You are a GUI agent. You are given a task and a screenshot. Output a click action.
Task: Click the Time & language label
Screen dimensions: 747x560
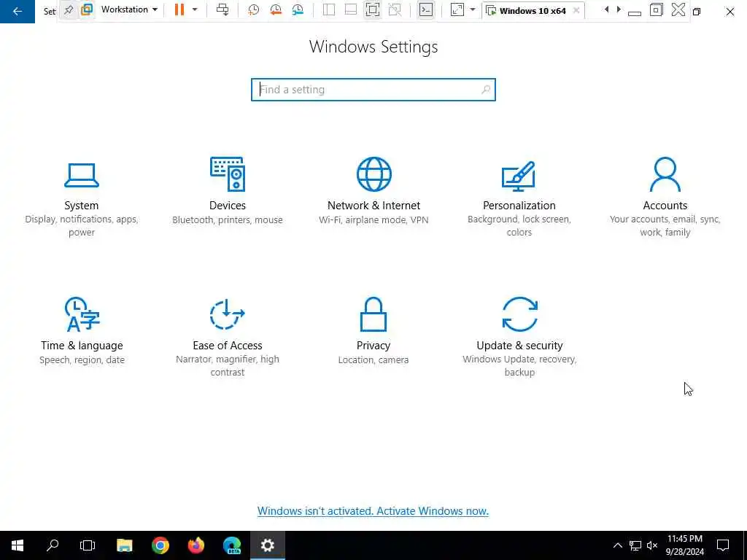82,345
